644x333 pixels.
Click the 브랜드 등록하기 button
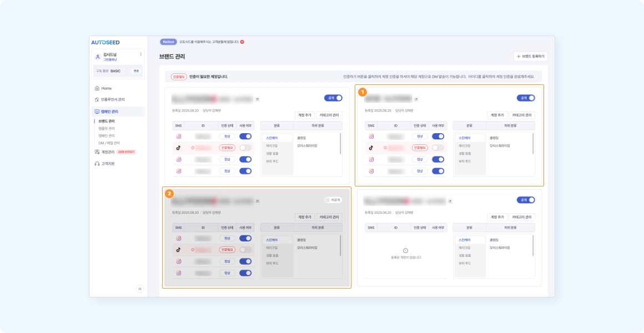(x=531, y=56)
